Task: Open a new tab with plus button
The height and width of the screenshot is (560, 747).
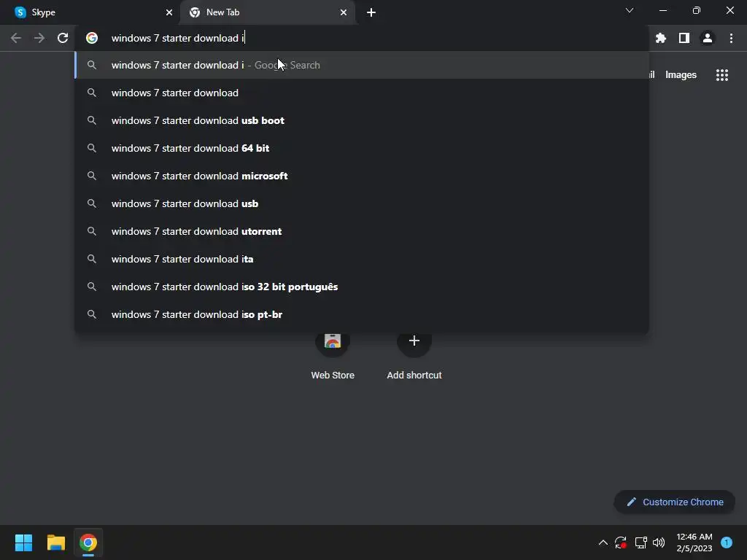Action: pos(371,12)
